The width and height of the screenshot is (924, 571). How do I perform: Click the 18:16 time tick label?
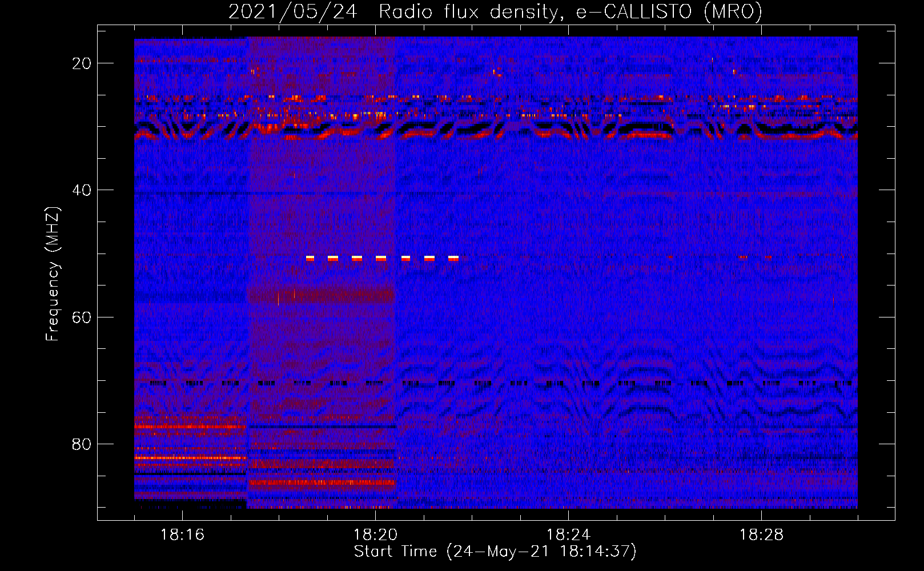pos(182,535)
